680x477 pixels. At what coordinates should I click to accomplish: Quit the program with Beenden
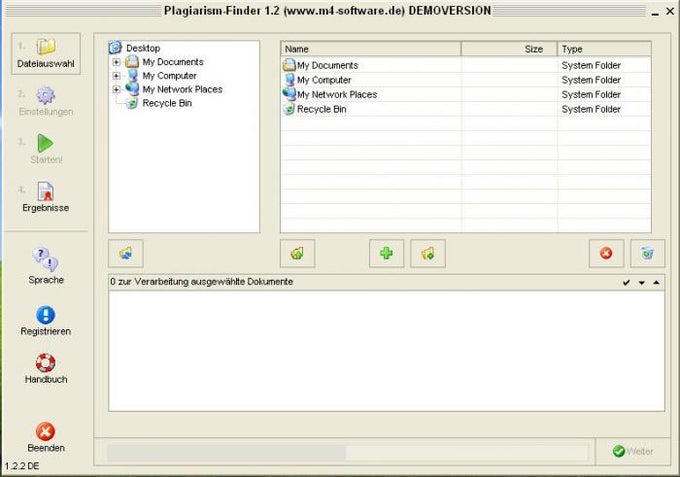pyautogui.click(x=46, y=438)
